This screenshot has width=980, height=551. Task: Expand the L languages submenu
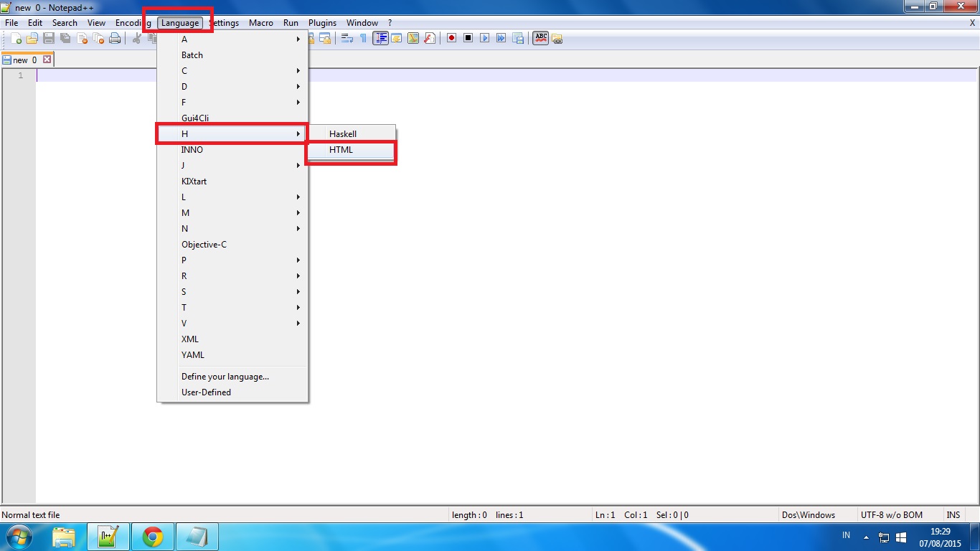233,197
